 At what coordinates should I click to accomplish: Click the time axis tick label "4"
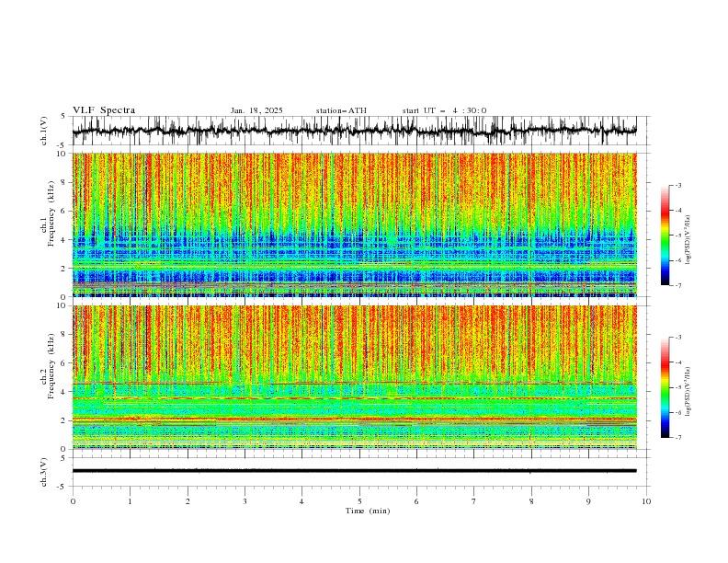(301, 501)
